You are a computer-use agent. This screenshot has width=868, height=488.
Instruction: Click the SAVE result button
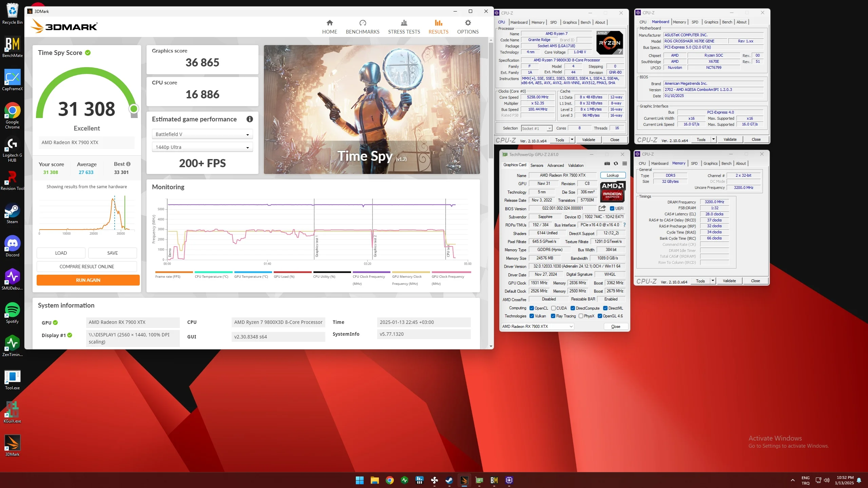click(x=113, y=253)
